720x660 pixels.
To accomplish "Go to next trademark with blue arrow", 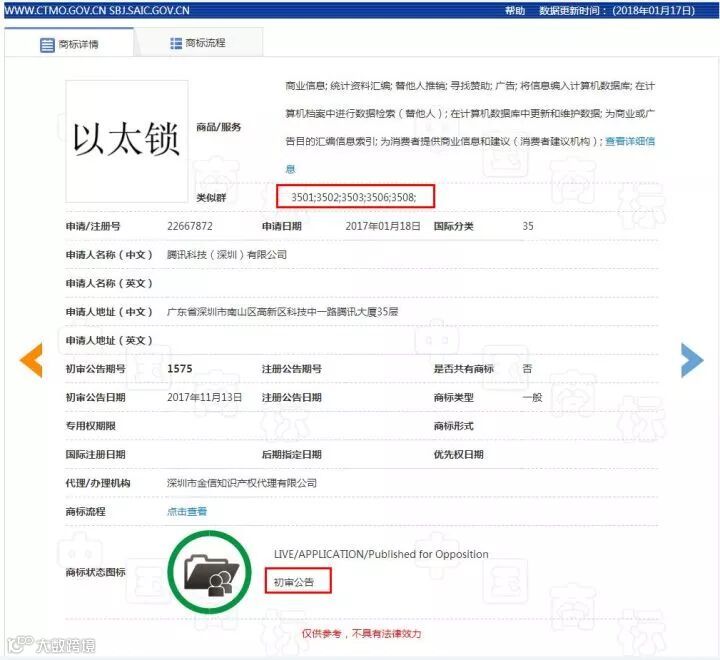I will coord(692,360).
